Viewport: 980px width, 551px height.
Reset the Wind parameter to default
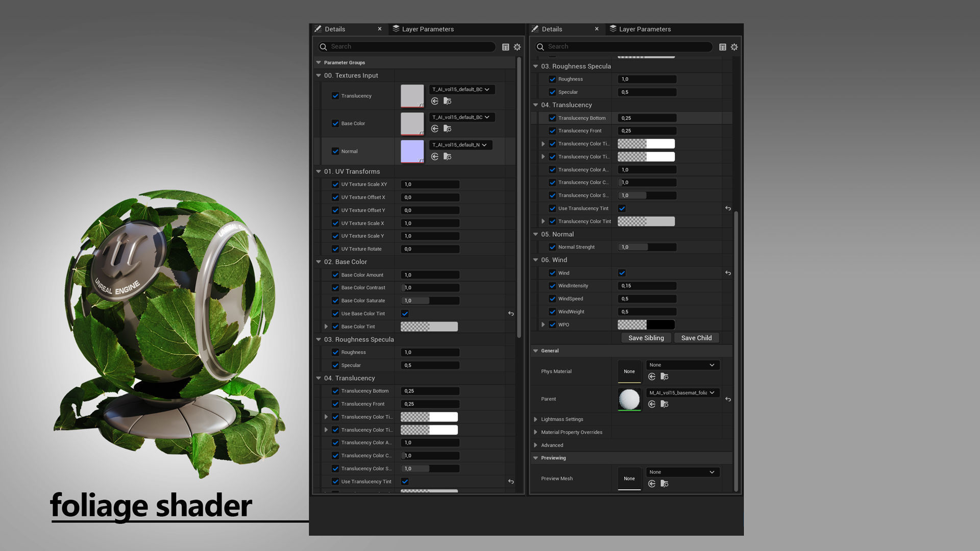point(728,273)
